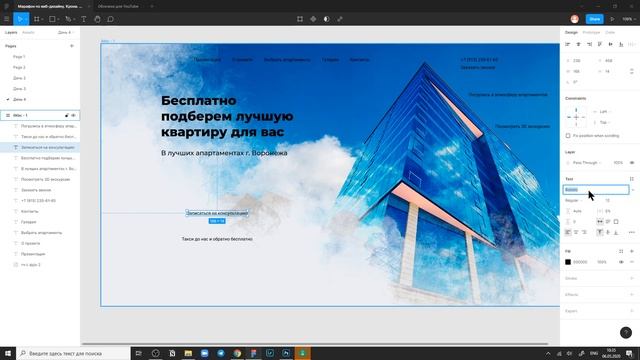Remove the 000000 fill

(632, 262)
